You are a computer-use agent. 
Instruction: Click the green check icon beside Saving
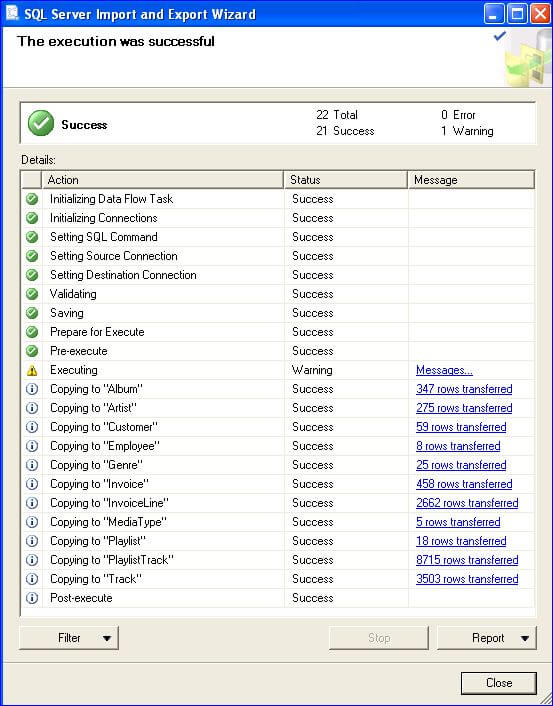pyautogui.click(x=32, y=312)
